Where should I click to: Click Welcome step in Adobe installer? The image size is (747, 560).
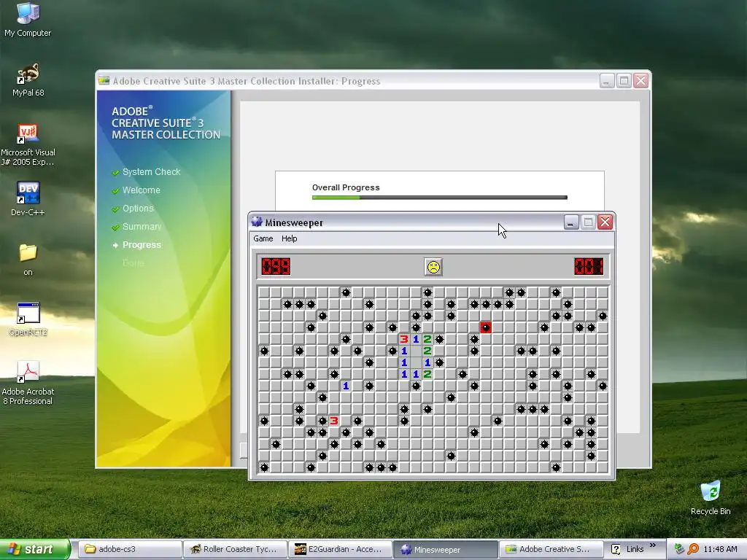[141, 190]
